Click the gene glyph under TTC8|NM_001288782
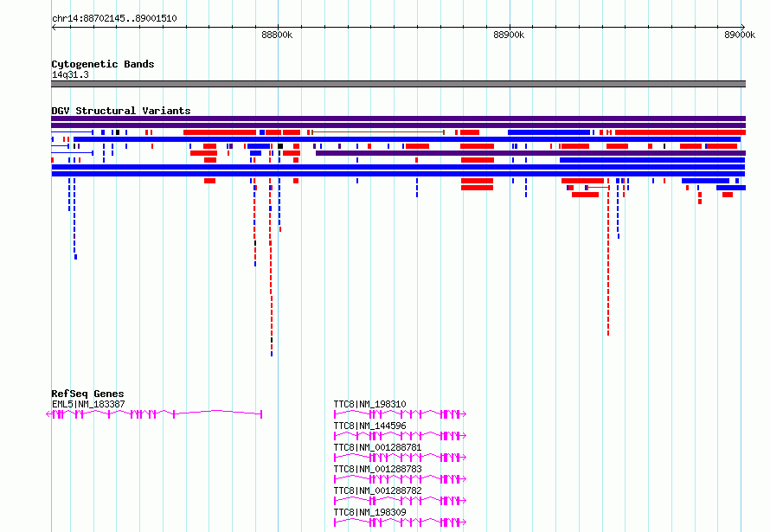The height and width of the screenshot is (532, 770). click(400, 501)
